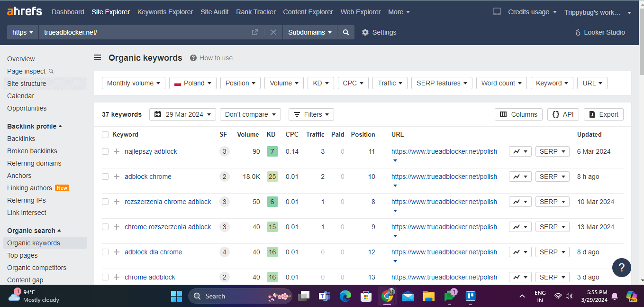Click plus icon next to najlepszy adblock
The height and width of the screenshot is (307, 644).
pos(117,151)
